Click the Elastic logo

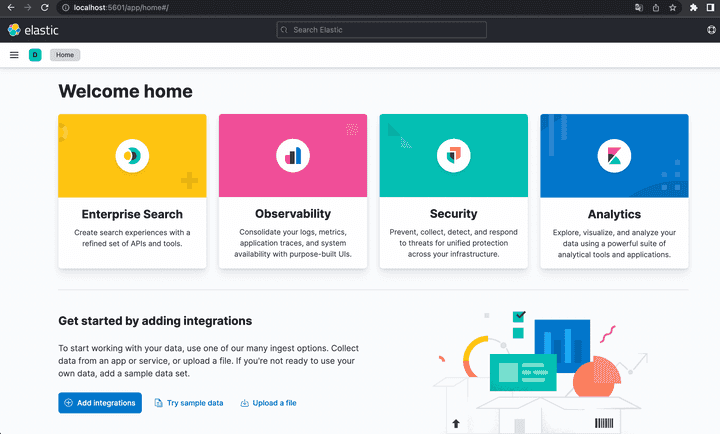(x=33, y=30)
